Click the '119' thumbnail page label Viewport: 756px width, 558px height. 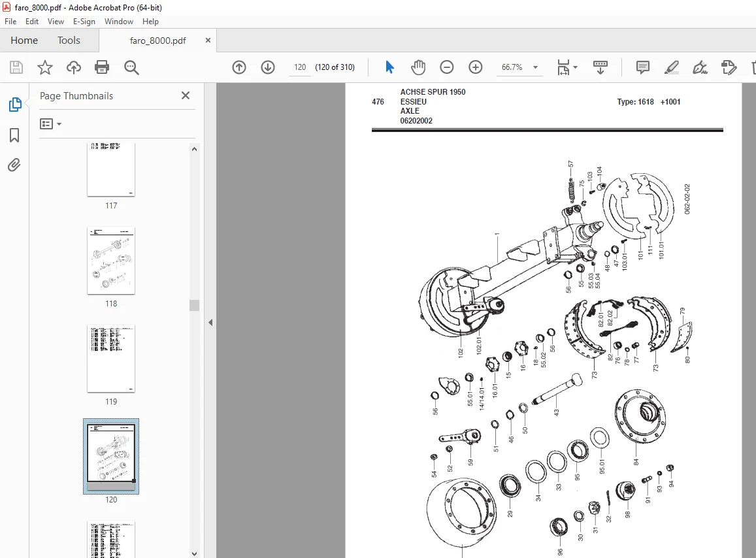(111, 402)
